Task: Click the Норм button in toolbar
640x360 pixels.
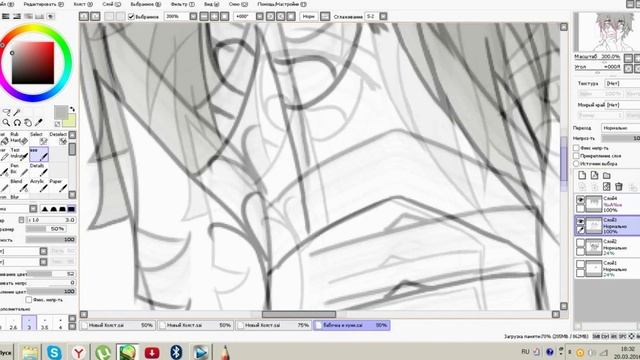Action: (x=309, y=16)
